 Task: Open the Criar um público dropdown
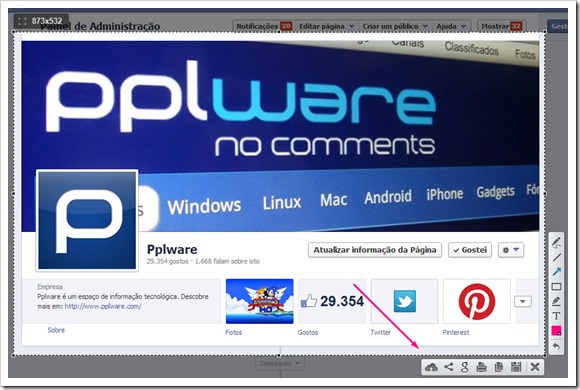point(395,26)
